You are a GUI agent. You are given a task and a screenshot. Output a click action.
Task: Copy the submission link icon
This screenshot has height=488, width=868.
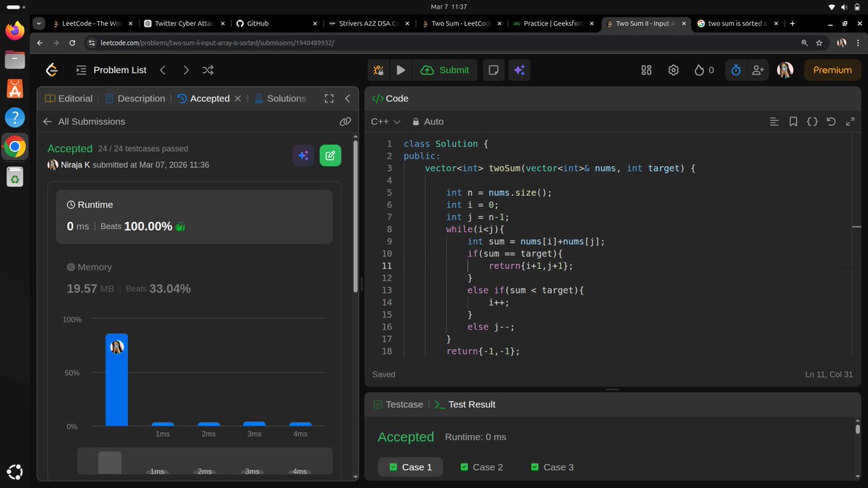click(345, 121)
